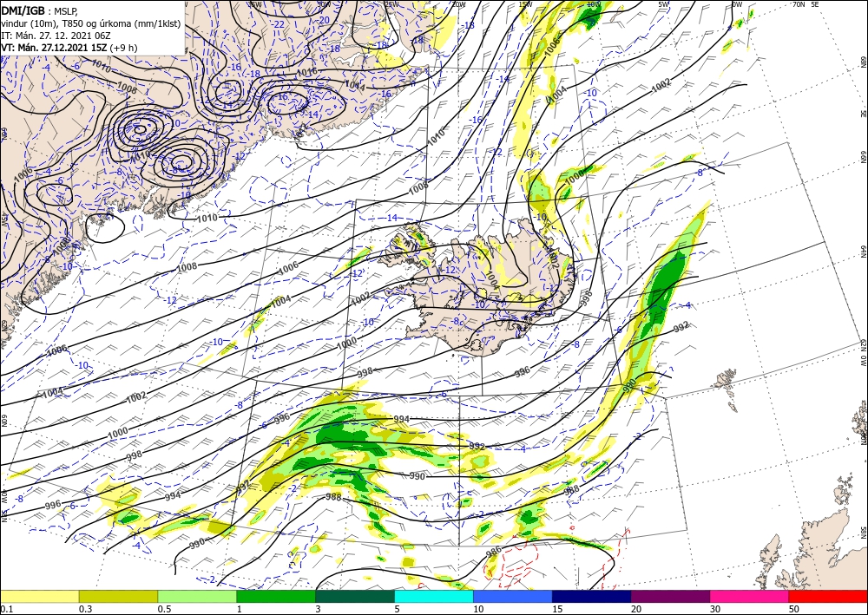Click the "986" isobar label

(493, 553)
